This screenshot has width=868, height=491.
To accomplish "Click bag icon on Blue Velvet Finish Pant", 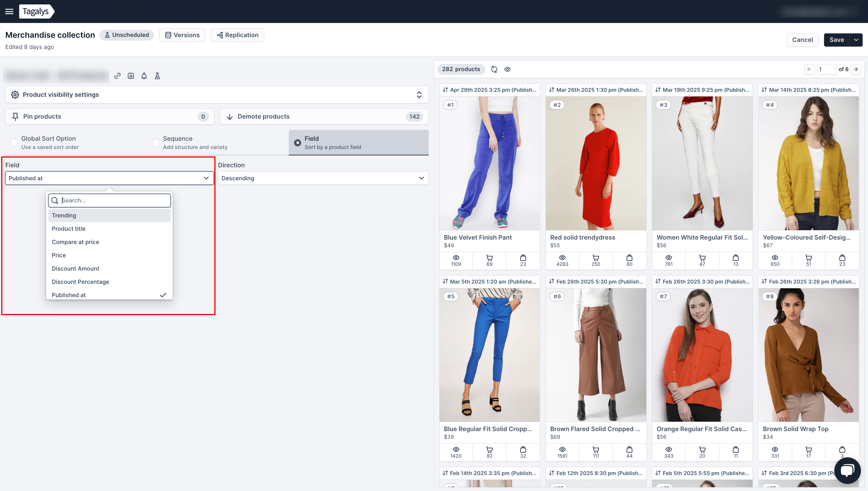I will (523, 258).
